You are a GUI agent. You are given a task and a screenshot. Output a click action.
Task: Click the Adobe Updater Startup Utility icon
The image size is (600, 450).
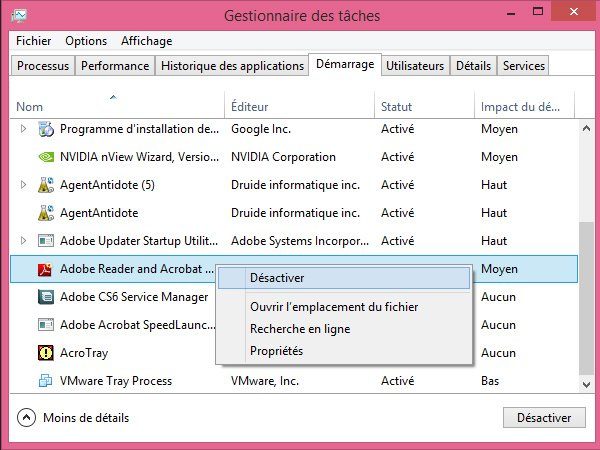tap(46, 241)
